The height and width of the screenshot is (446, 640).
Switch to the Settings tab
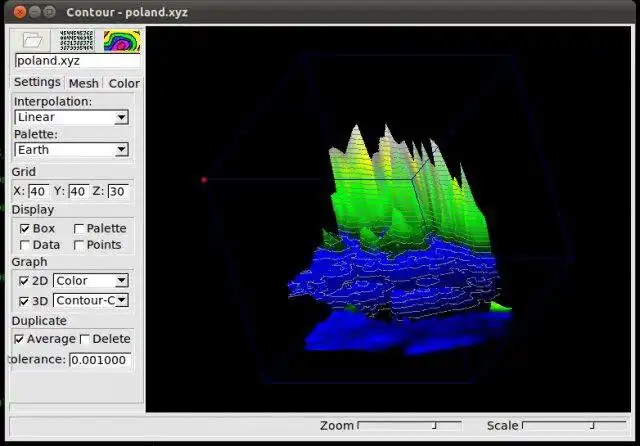[37, 82]
